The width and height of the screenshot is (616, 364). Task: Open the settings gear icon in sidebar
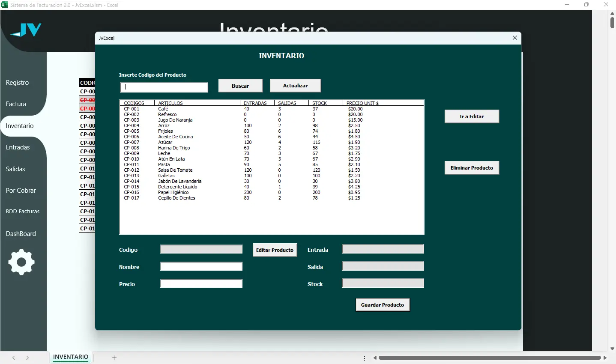pos(21,262)
